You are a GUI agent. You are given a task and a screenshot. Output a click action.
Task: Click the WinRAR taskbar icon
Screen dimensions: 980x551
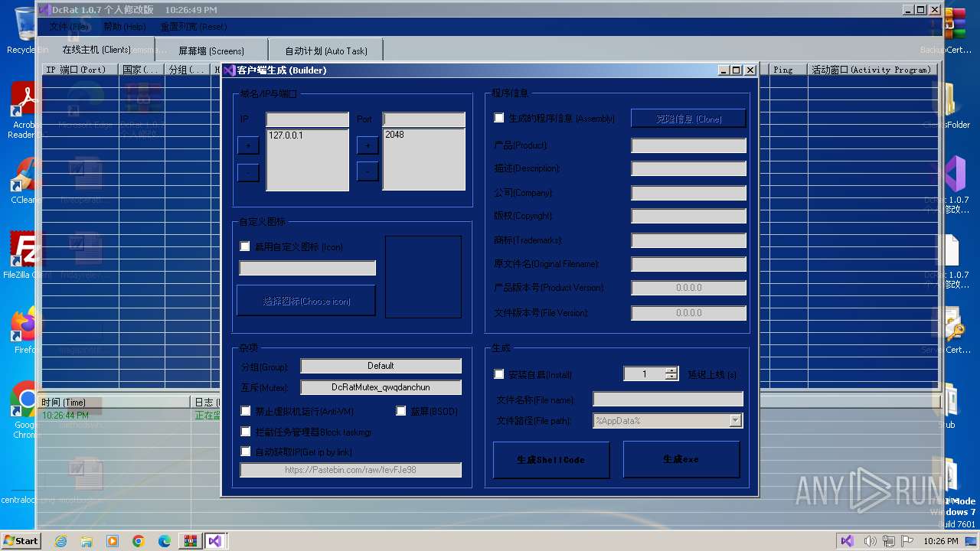pyautogui.click(x=189, y=541)
